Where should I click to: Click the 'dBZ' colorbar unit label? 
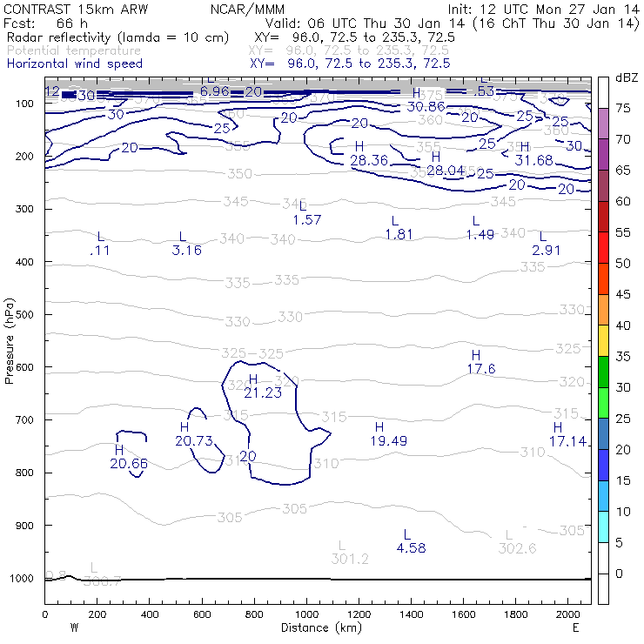click(627, 77)
